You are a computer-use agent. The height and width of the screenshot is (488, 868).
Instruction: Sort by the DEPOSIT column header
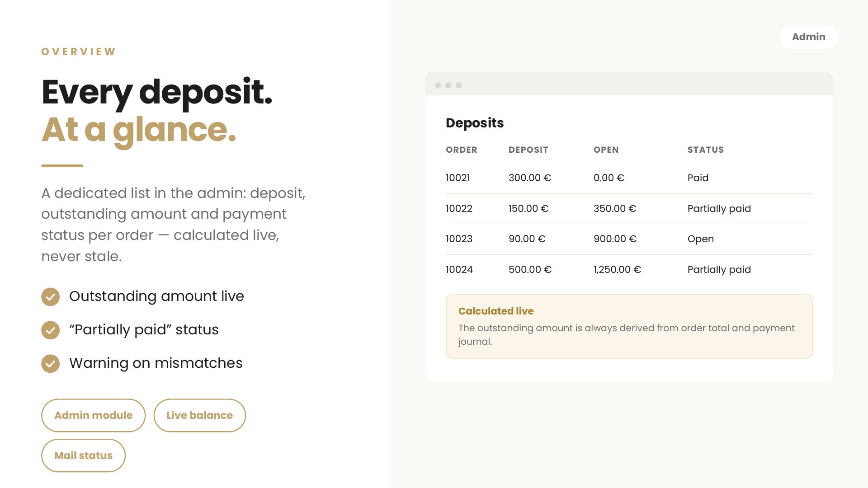point(528,150)
